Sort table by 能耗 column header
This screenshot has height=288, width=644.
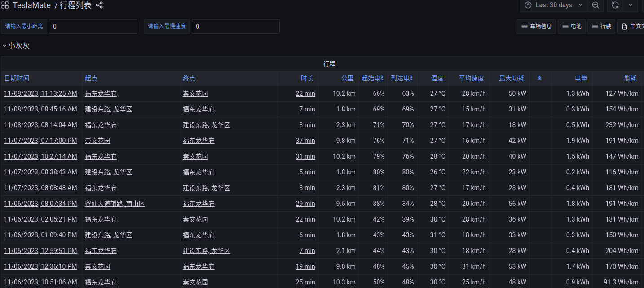[x=630, y=78]
